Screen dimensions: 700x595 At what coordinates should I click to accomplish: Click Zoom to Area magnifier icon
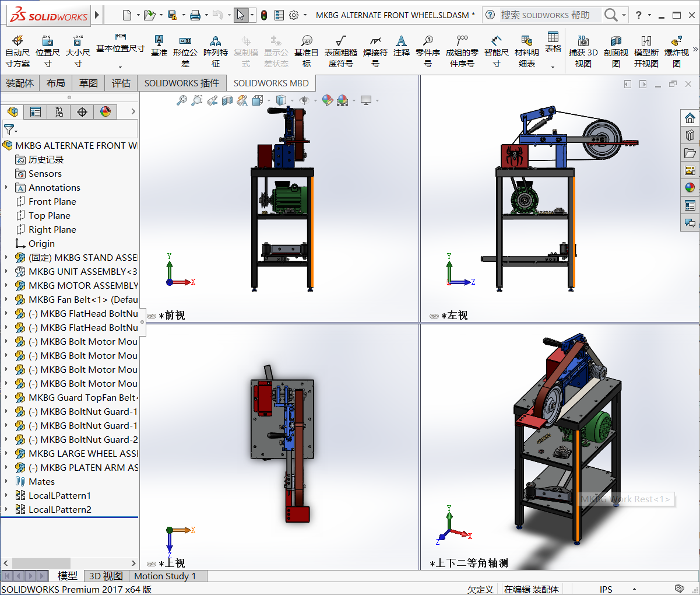(x=197, y=100)
